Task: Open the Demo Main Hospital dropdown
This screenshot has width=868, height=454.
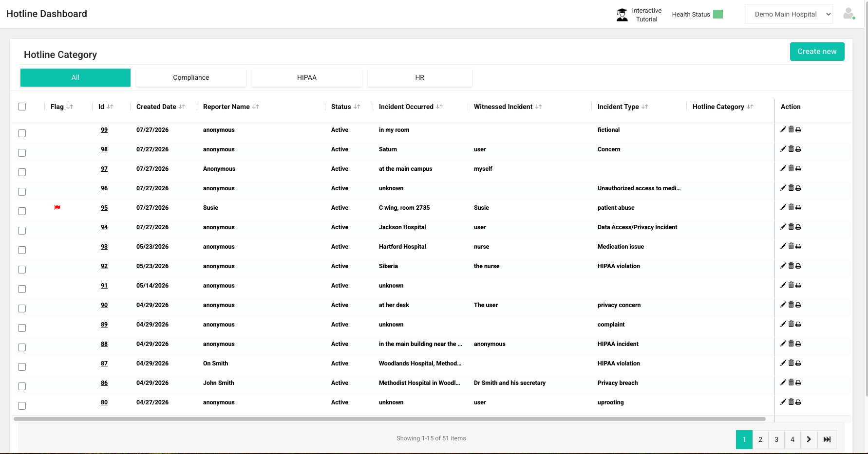Action: (789, 14)
